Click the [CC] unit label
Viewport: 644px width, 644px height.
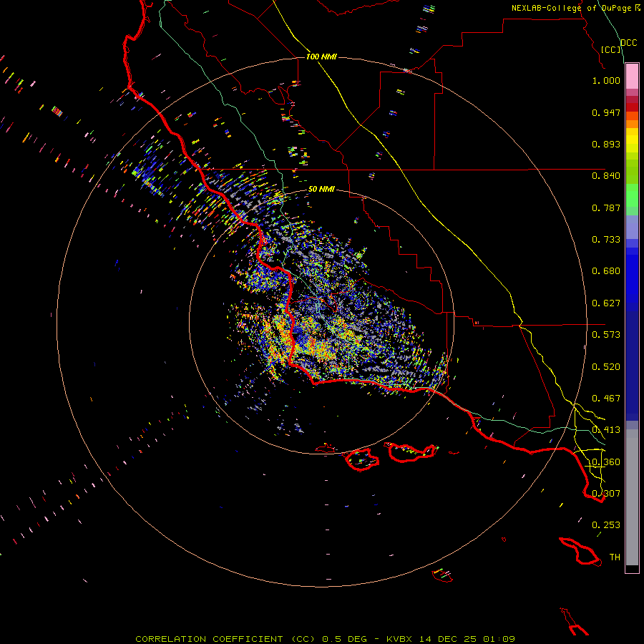tap(611, 49)
